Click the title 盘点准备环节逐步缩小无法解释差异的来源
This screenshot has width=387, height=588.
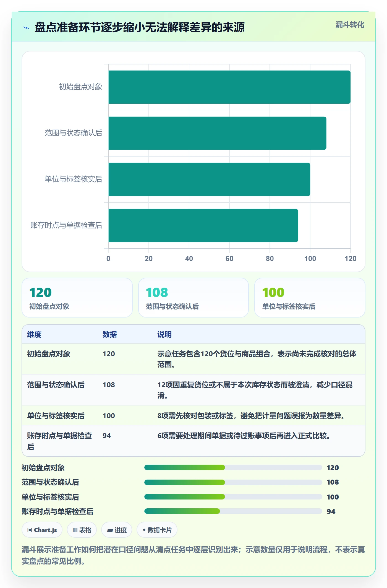(x=140, y=27)
